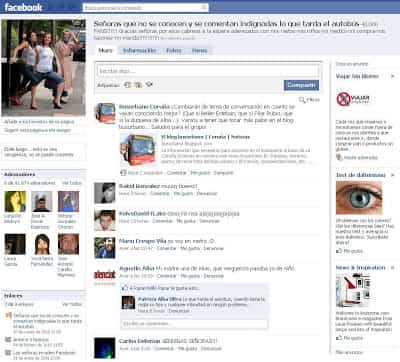
Task: Click the Filtros magnifier icon
Action: coord(302,100)
